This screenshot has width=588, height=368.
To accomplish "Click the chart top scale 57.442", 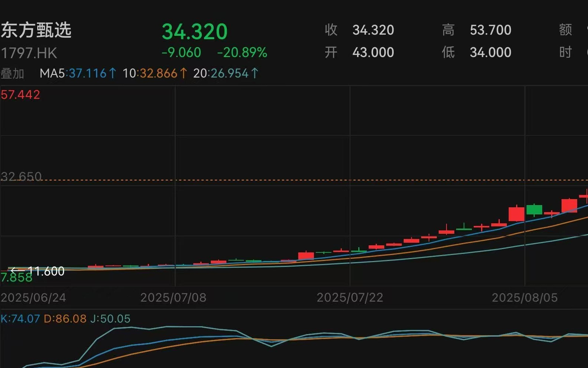I will pyautogui.click(x=20, y=95).
